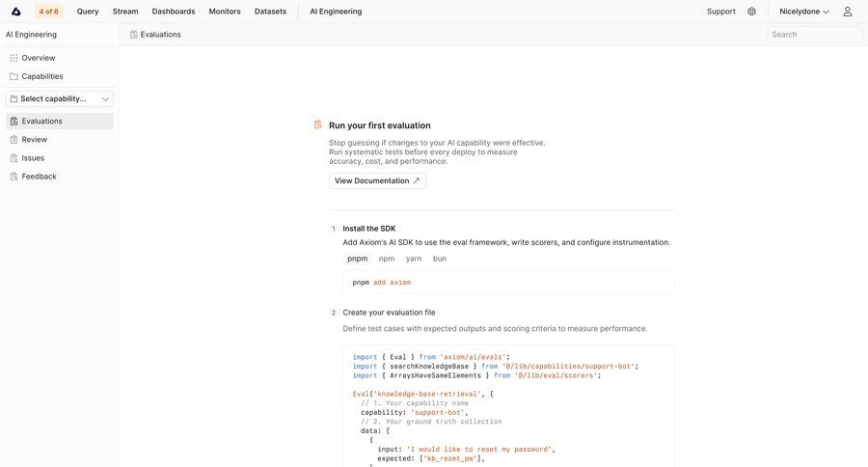Click the Evaluations breadcrumb icon
This screenshot has height=467, width=868.
click(x=133, y=35)
